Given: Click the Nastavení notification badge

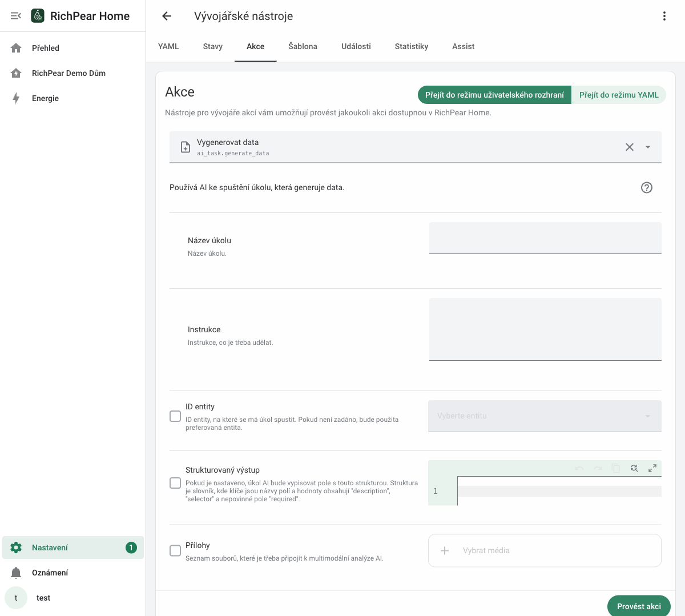Looking at the screenshot, I should click(x=131, y=547).
